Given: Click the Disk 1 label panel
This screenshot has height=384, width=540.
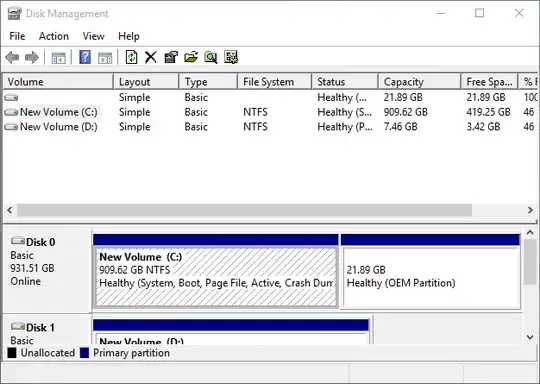Looking at the screenshot, I should point(47,329).
